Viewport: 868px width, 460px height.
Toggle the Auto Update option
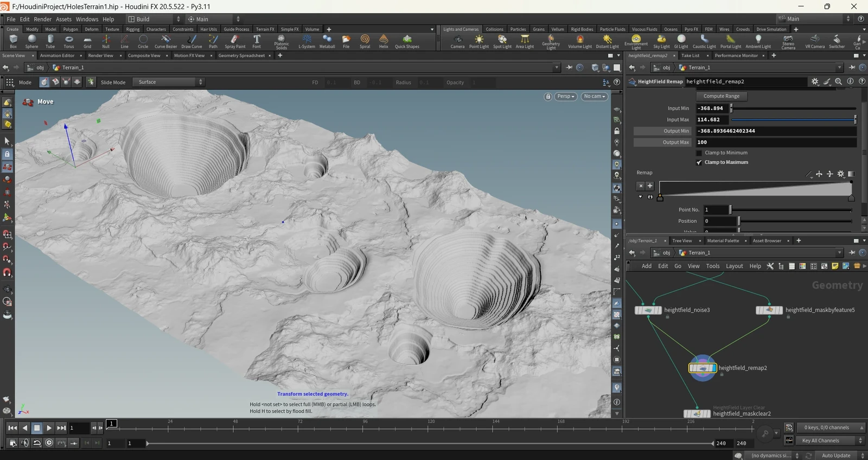(x=835, y=456)
